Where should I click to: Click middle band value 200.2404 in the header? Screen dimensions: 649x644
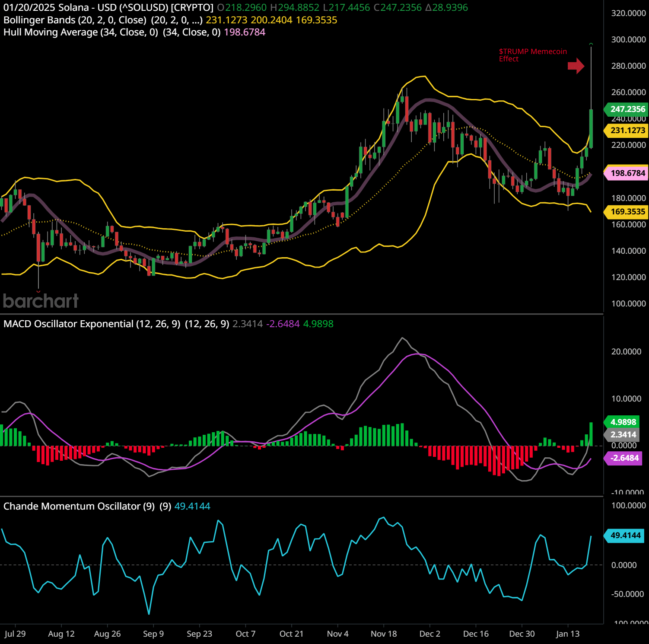pyautogui.click(x=272, y=20)
